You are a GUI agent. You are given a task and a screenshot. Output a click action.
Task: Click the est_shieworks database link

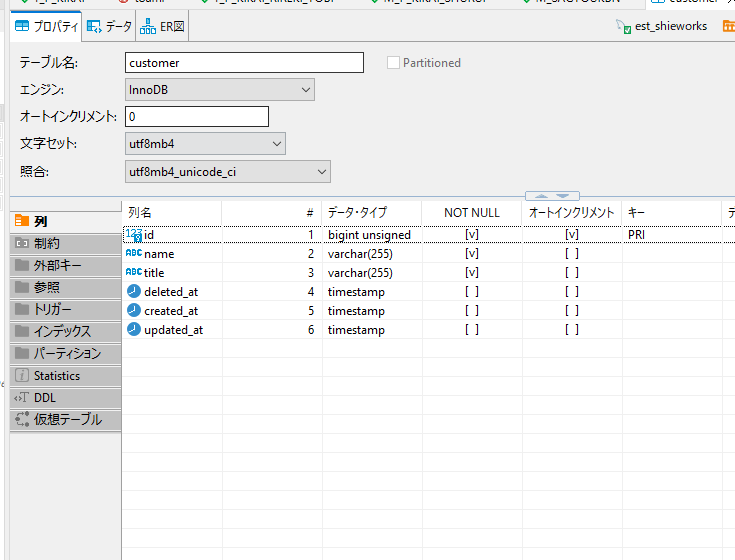point(670,26)
